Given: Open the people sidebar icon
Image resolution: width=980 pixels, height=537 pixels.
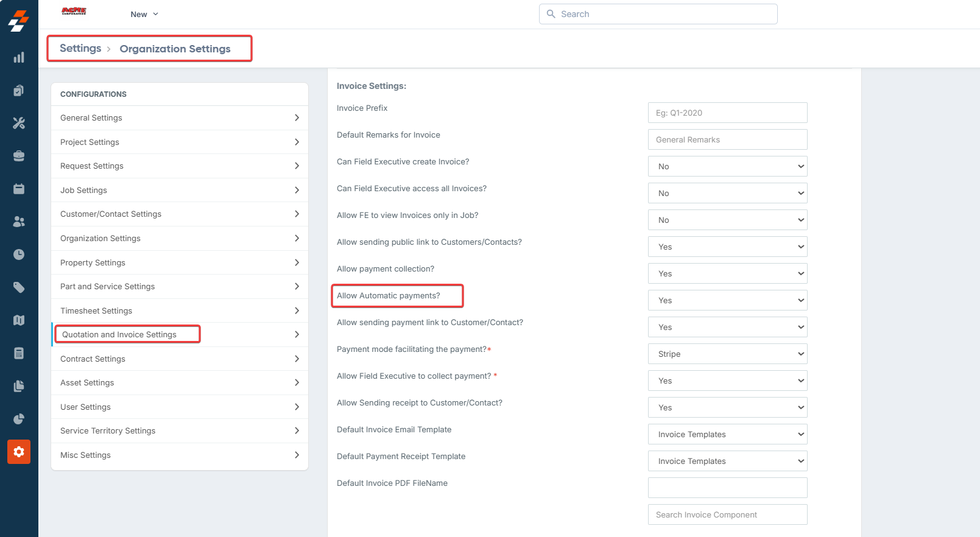Looking at the screenshot, I should coord(19,222).
